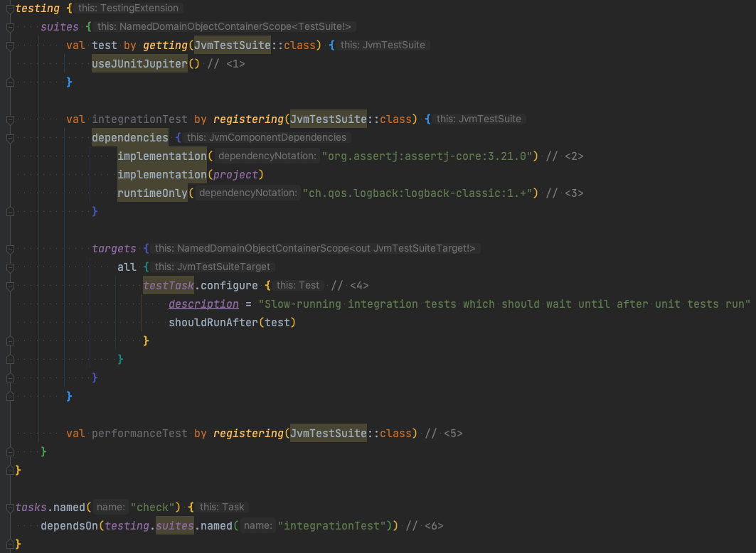Screen dimensions: 756x553
Task: Expand the performanceTest fold marker
Action: click(x=10, y=433)
